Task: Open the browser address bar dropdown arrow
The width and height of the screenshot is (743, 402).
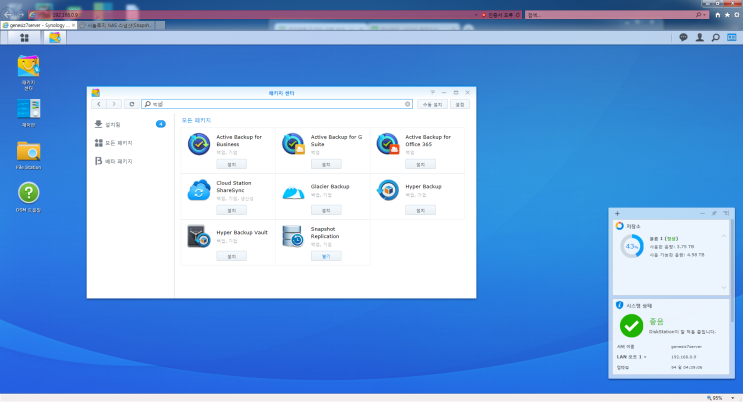Action: 476,15
